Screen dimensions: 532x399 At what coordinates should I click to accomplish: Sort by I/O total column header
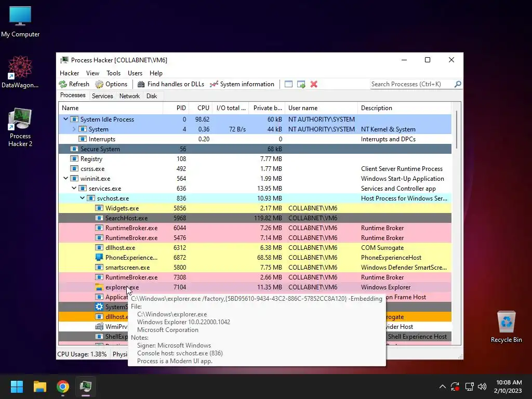coord(231,108)
